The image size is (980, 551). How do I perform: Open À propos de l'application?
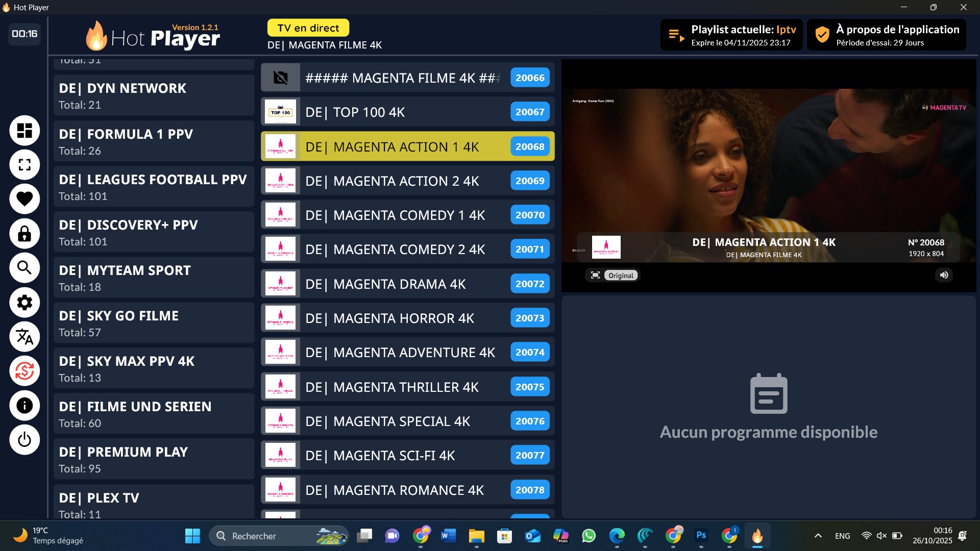(887, 34)
